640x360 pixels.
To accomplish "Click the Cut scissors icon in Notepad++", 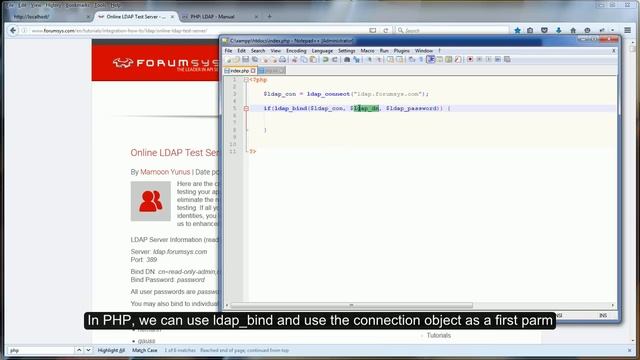I will 294,60.
